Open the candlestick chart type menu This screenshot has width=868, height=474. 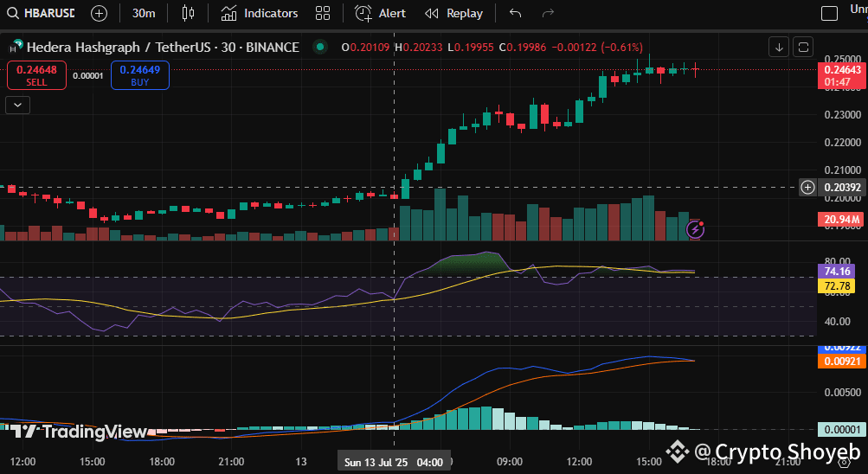tap(189, 13)
